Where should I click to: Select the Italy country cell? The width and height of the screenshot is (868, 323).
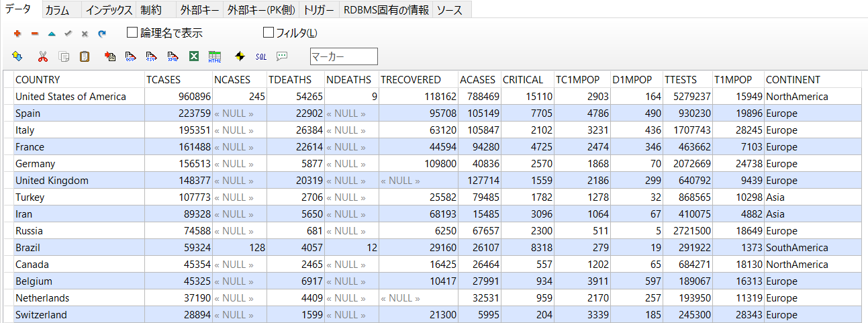[x=79, y=130]
